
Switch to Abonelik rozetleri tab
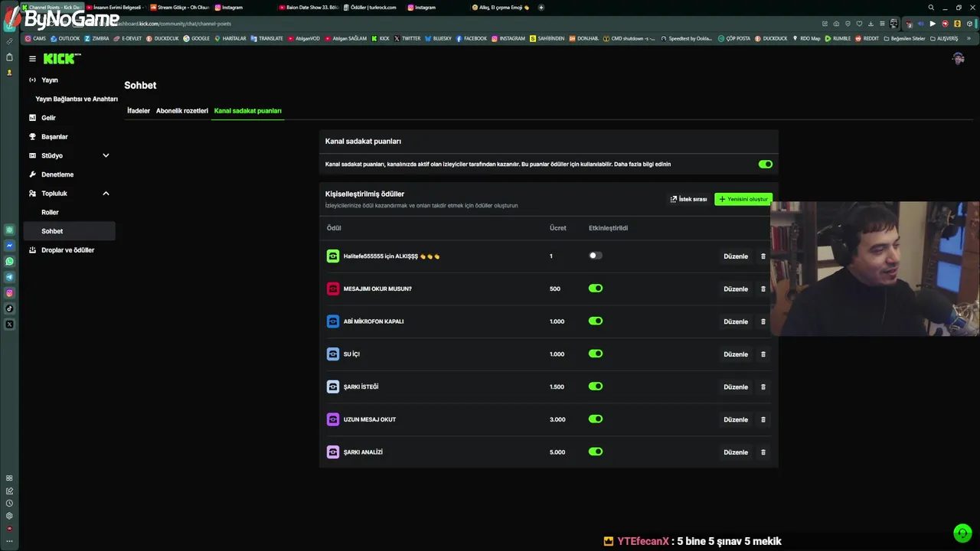click(x=182, y=111)
